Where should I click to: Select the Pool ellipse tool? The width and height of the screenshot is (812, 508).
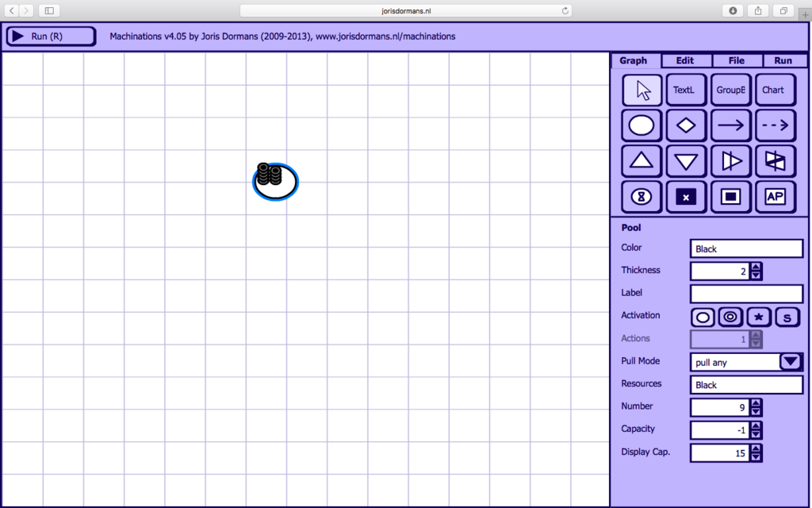pos(642,125)
